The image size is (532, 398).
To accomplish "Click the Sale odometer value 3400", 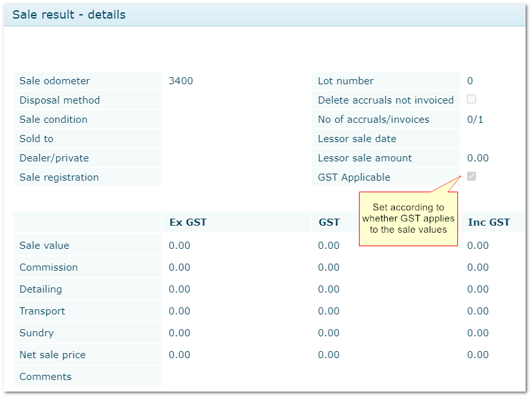I will [x=181, y=81].
